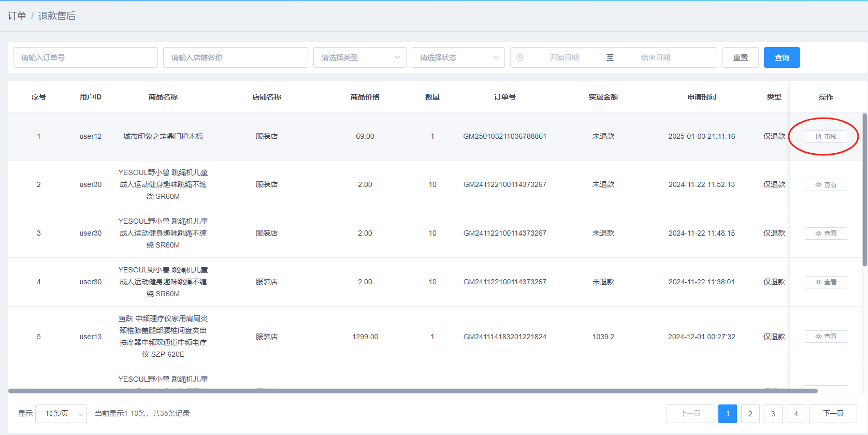868x435 pixels.
Task: Click the 查看 eye button for row 5
Action: click(826, 337)
